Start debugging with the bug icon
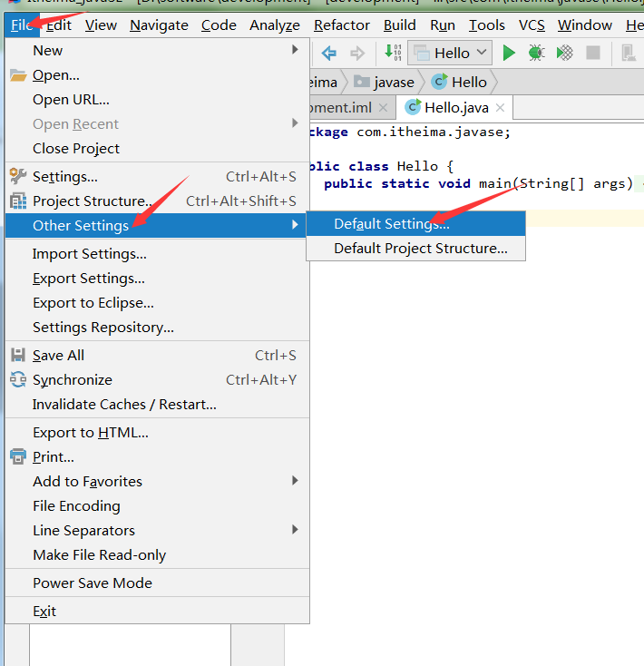 (537, 54)
